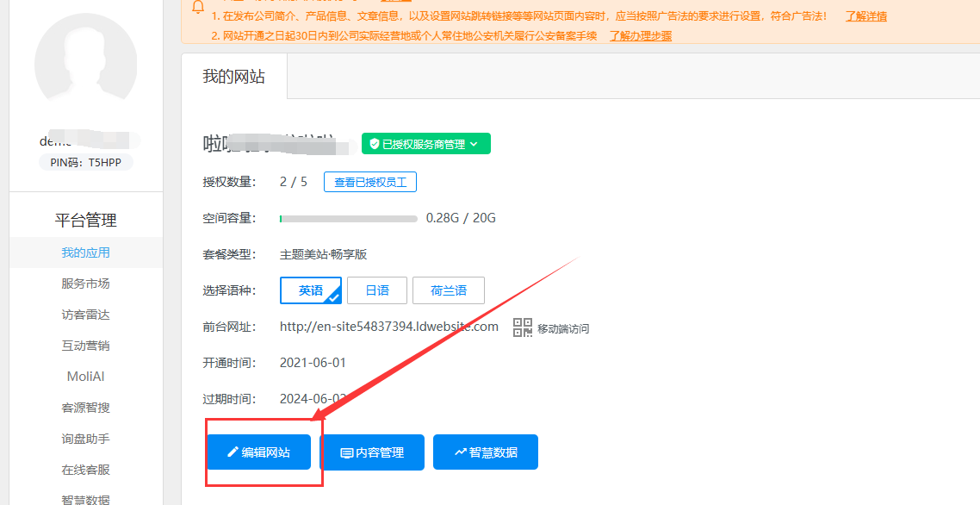Viewport: 980px width, 505px height.
Task: Select 英语 language option
Action: (311, 290)
